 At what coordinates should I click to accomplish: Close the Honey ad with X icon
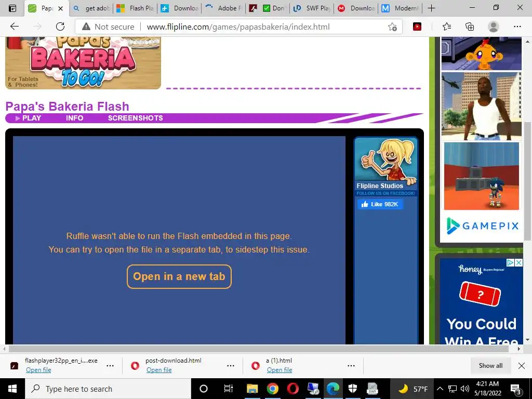(x=519, y=262)
